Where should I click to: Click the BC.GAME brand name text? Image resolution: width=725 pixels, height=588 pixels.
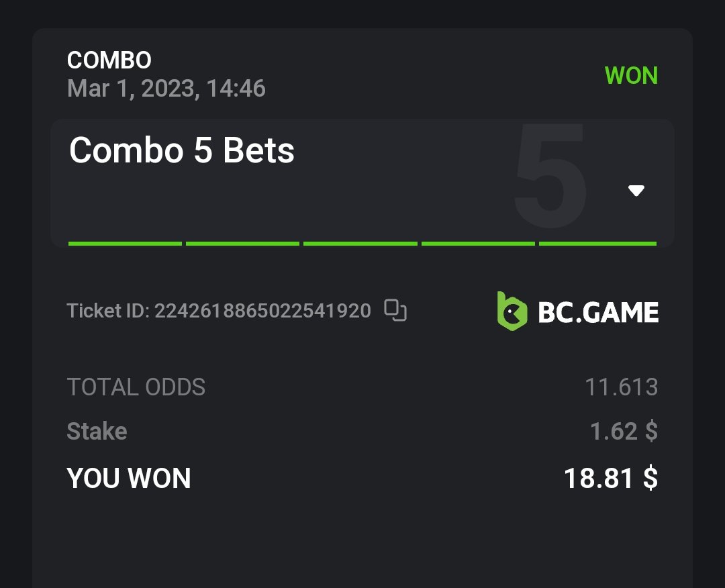[x=598, y=312]
